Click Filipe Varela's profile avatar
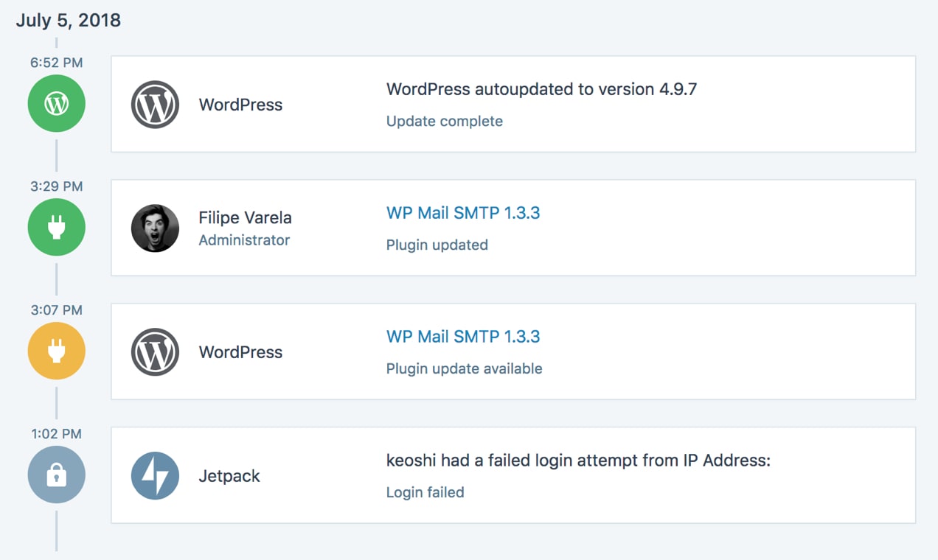938x560 pixels. (155, 228)
